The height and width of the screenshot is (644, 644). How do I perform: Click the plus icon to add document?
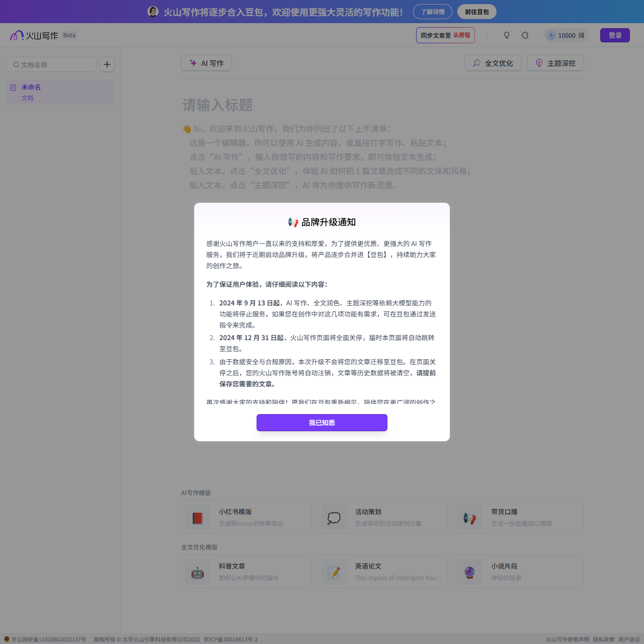click(x=107, y=64)
